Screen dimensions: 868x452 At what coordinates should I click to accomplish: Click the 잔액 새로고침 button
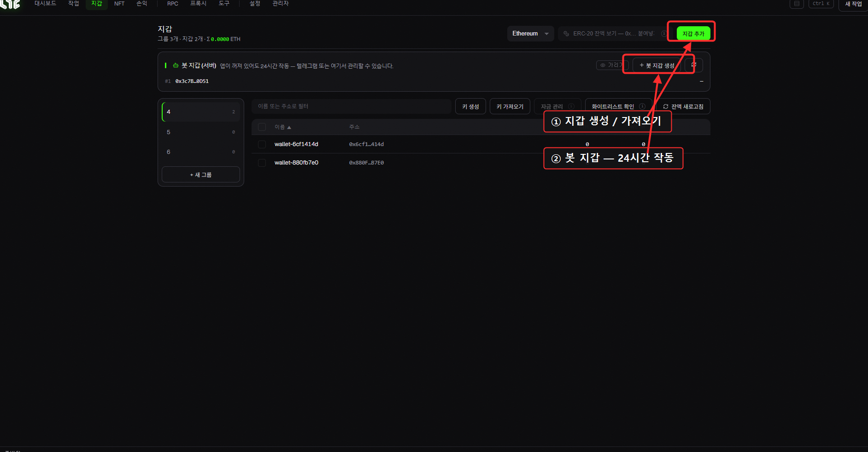click(683, 106)
